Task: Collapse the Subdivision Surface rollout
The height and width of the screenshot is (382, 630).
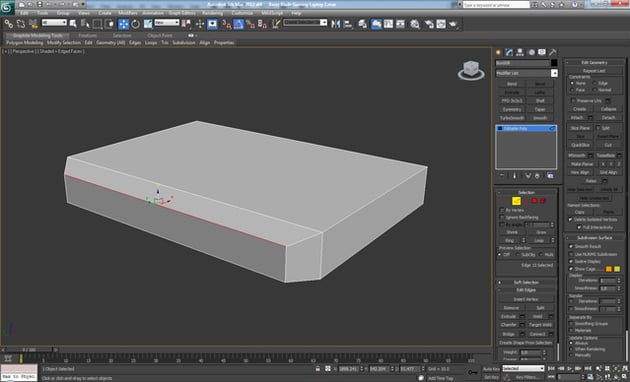Action: (595, 237)
